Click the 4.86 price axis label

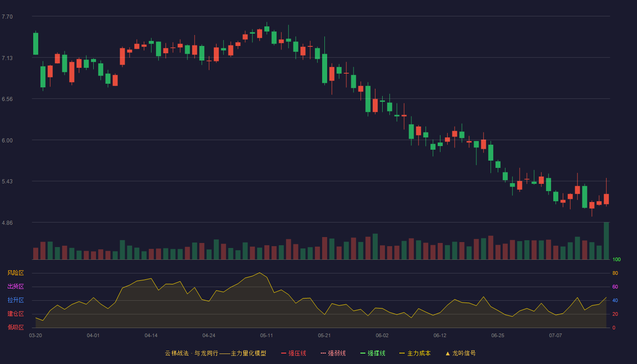7,223
